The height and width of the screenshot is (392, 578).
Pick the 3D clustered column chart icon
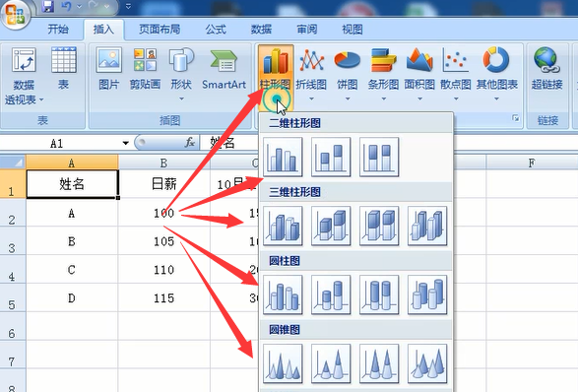pos(283,226)
